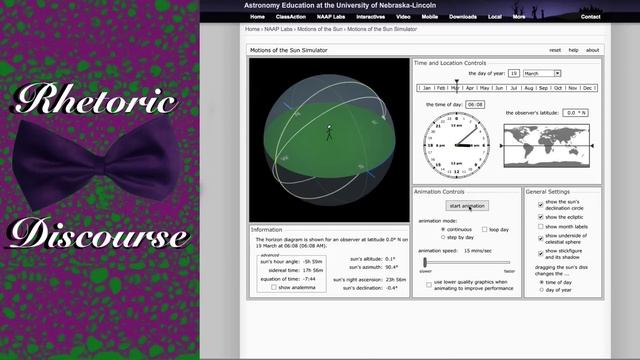Image resolution: width=640 pixels, height=360 pixels.
Task: Click the observer's latitude input field
Action: point(576,113)
